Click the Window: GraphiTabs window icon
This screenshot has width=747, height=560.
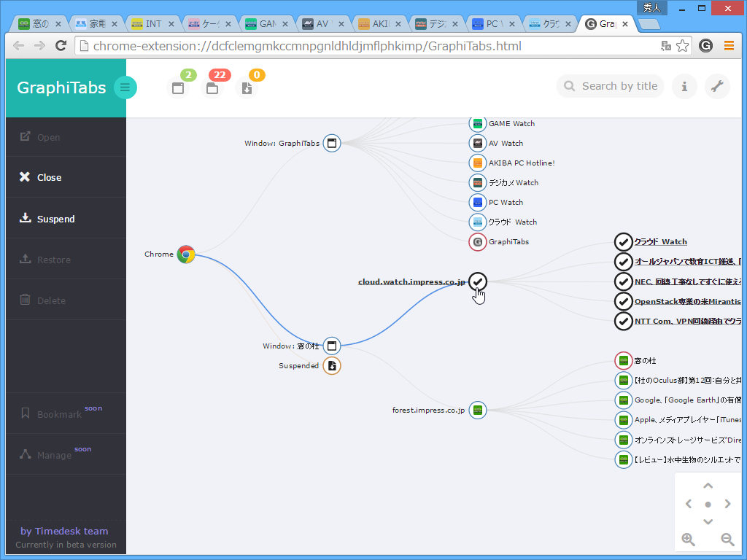click(332, 143)
